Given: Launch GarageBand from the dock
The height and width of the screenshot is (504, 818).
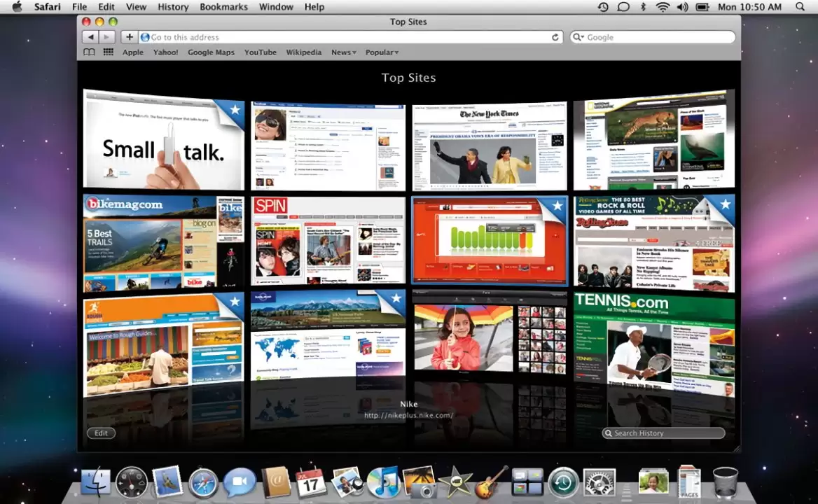Looking at the screenshot, I should pyautogui.click(x=492, y=482).
